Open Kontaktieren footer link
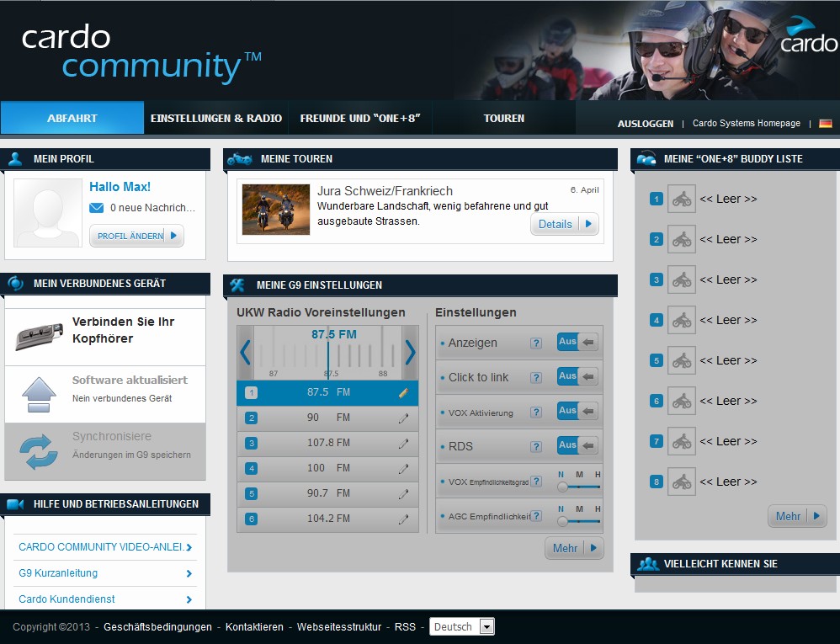The image size is (840, 644). (x=254, y=627)
